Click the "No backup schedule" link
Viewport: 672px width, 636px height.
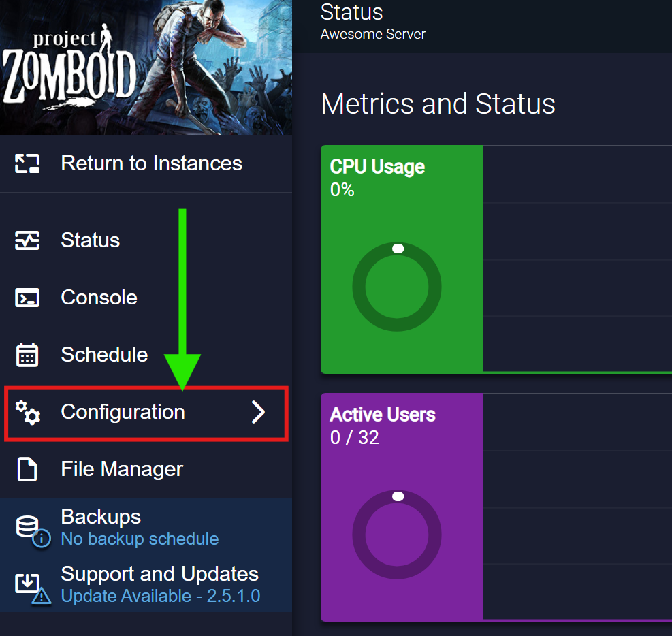140,539
